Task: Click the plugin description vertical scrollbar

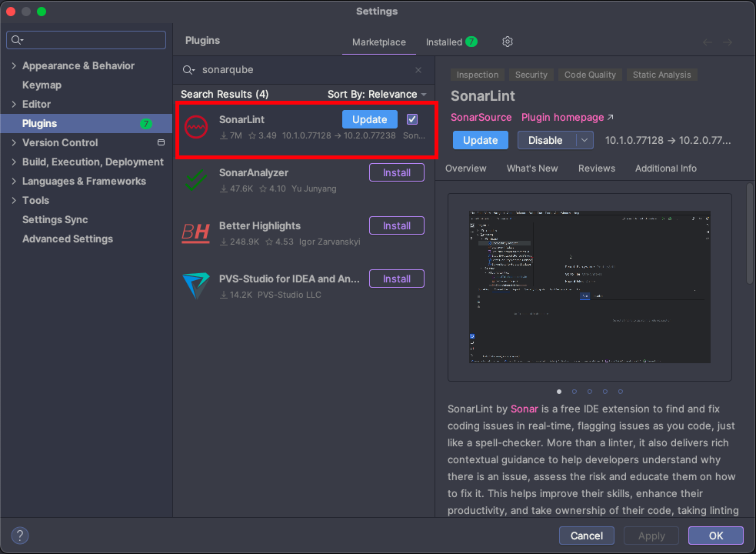Action: [x=750, y=234]
